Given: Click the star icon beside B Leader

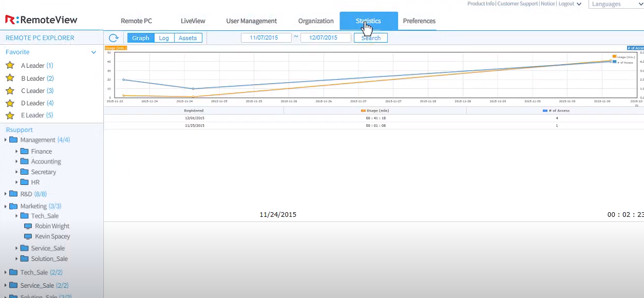Looking at the screenshot, I should (10, 78).
